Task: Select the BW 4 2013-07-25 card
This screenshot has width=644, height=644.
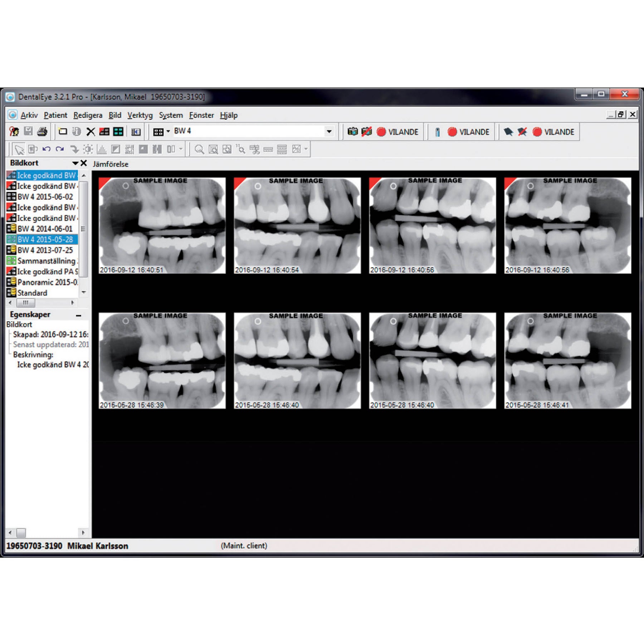Action: pyautogui.click(x=42, y=250)
